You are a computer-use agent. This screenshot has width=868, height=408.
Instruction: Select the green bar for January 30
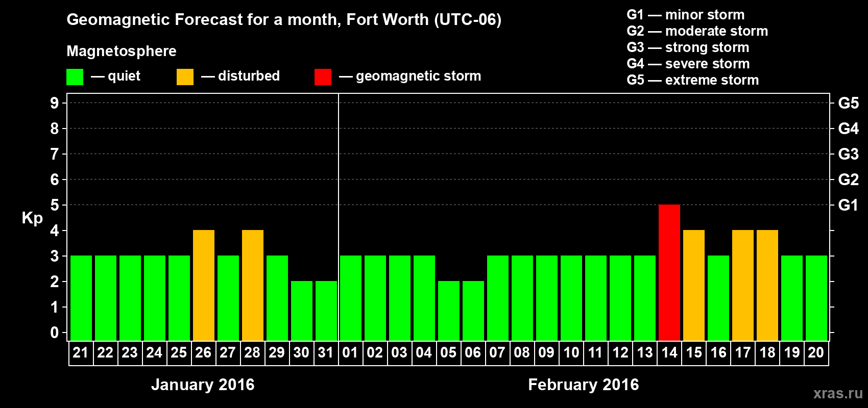(x=302, y=311)
